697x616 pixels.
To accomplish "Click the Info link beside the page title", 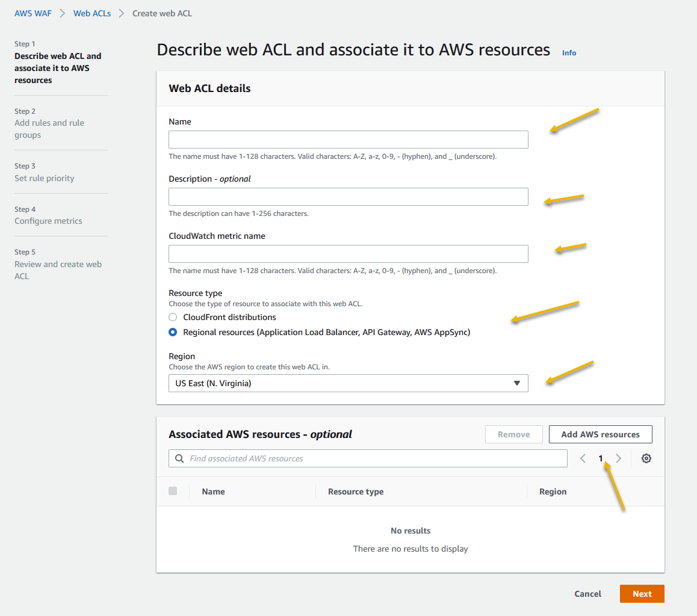I will click(x=569, y=52).
